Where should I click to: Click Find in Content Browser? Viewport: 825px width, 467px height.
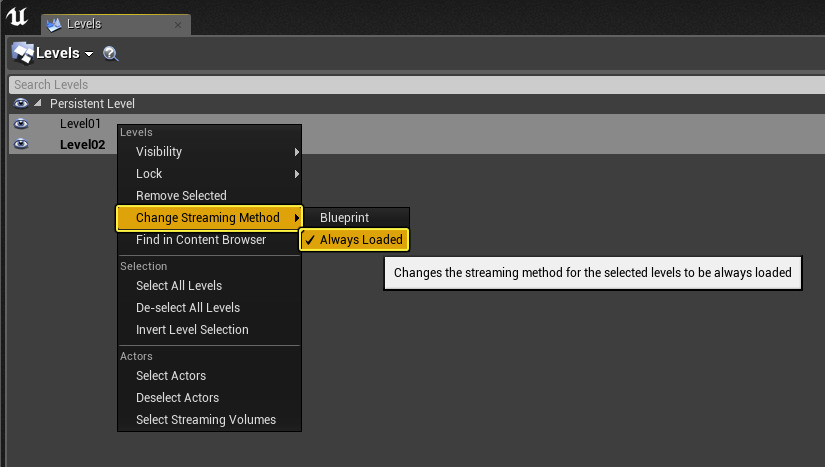(201, 240)
